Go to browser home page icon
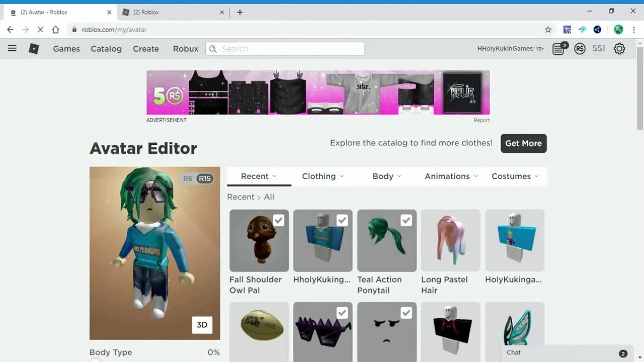Screen dimensions: 644x362 (x=56, y=30)
